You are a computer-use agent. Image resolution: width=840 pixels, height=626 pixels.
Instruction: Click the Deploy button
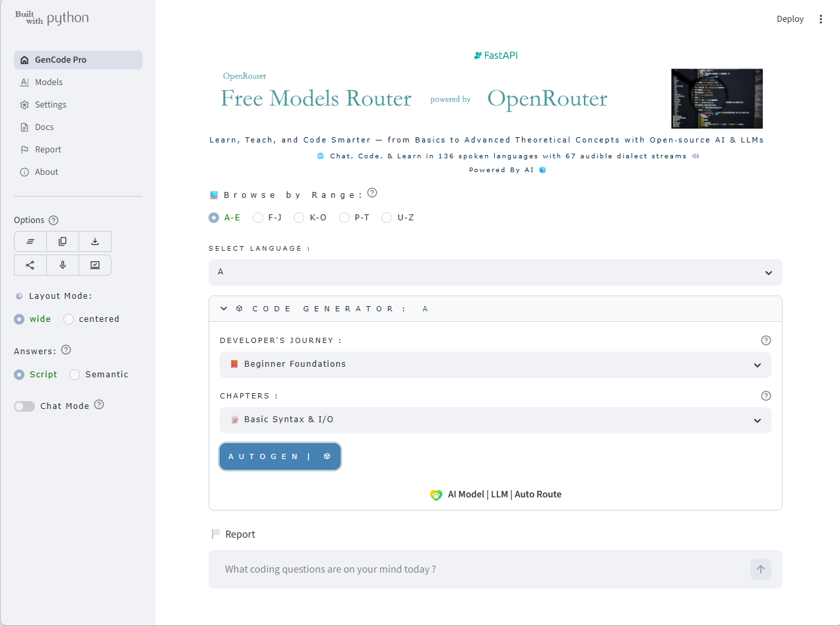pos(790,19)
